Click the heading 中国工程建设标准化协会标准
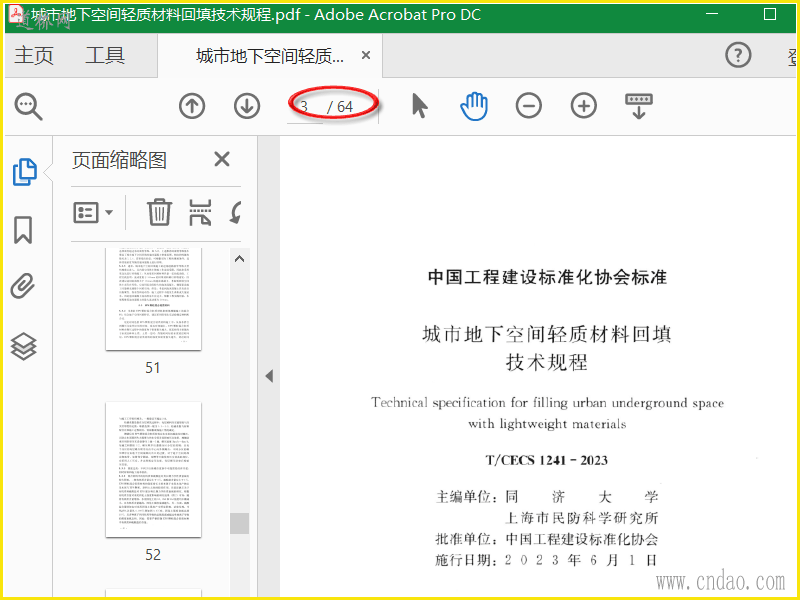This screenshot has height=600, width=800. pos(547,277)
